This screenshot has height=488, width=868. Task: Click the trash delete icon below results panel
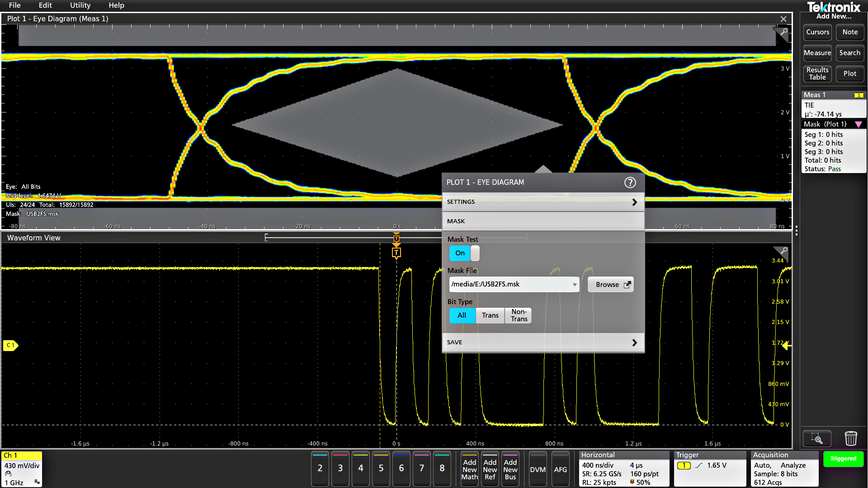pyautogui.click(x=851, y=438)
